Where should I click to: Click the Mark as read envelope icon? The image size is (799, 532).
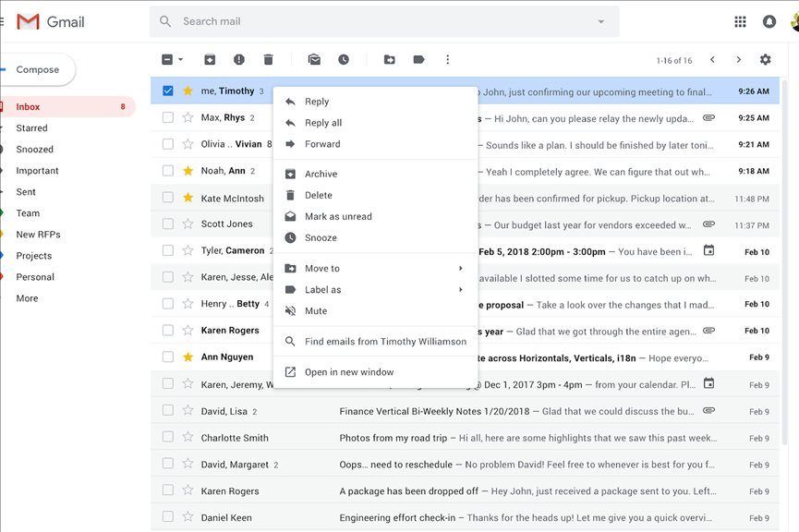[314, 60]
